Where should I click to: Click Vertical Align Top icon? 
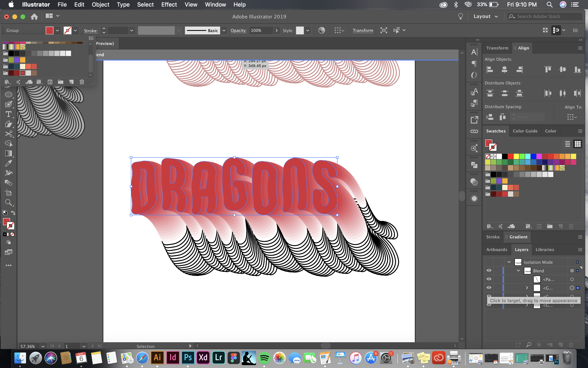(548, 70)
